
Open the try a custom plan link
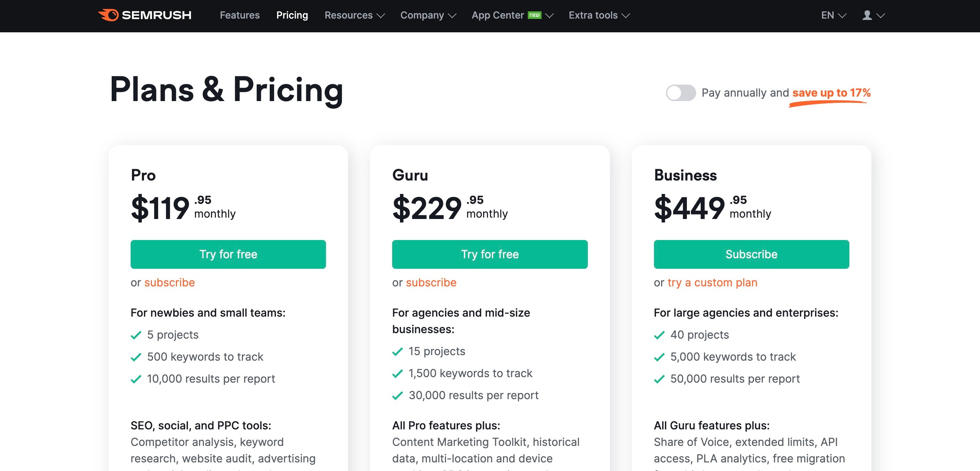pyautogui.click(x=713, y=282)
